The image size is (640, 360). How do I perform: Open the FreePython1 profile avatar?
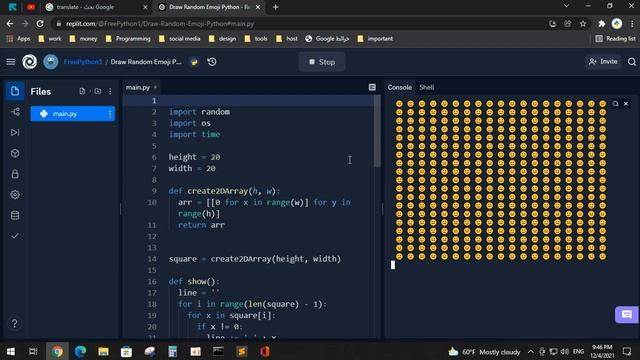pyautogui.click(x=51, y=62)
